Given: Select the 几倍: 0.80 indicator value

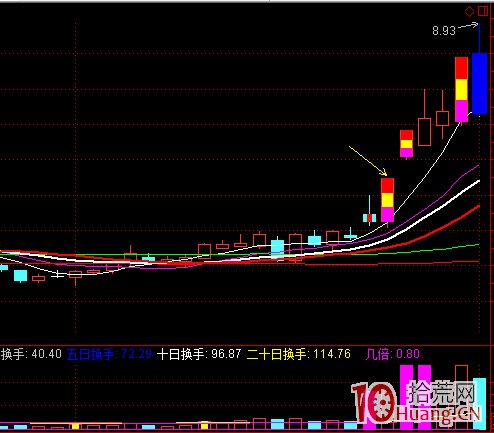Looking at the screenshot, I should (x=393, y=354).
